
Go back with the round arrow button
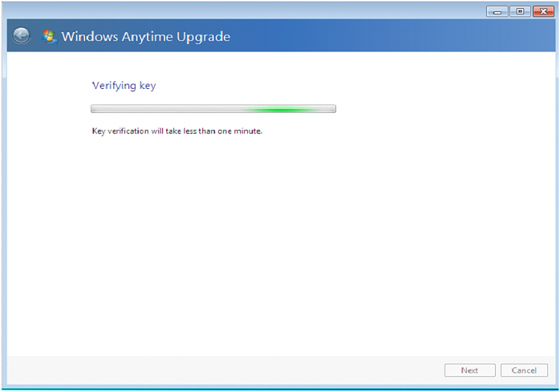21,36
